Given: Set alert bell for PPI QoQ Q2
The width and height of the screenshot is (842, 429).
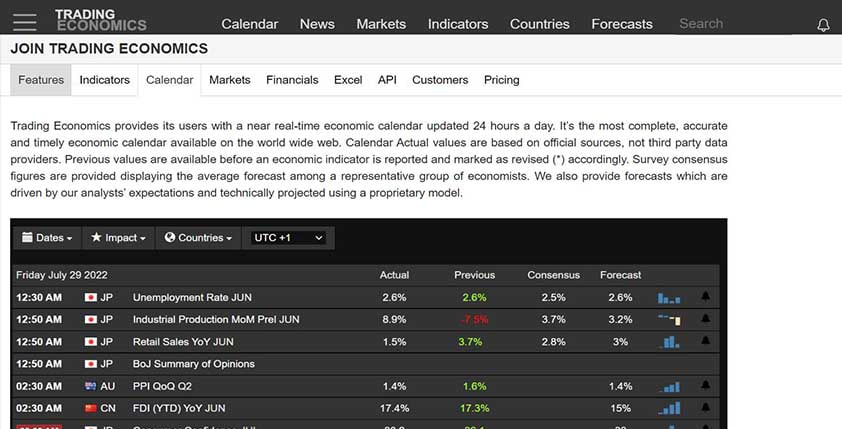Looking at the screenshot, I should click(x=706, y=386).
